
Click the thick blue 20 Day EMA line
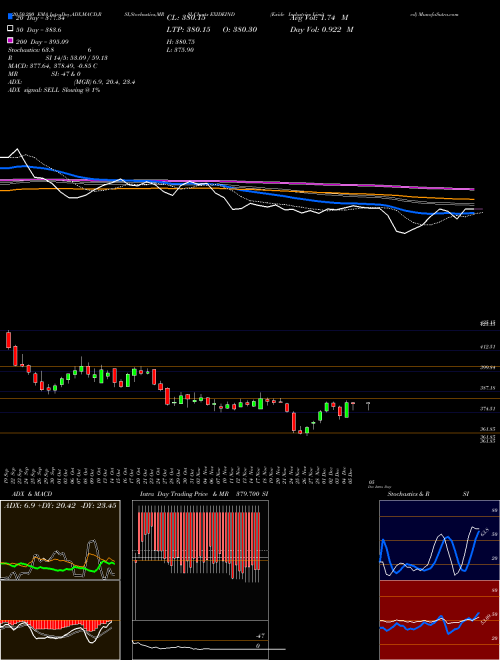(x=236, y=188)
